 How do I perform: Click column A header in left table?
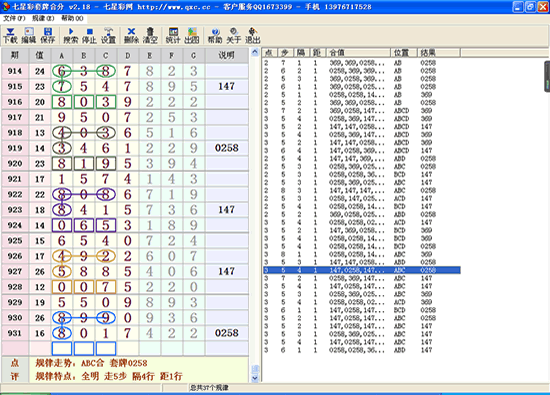[x=62, y=55]
